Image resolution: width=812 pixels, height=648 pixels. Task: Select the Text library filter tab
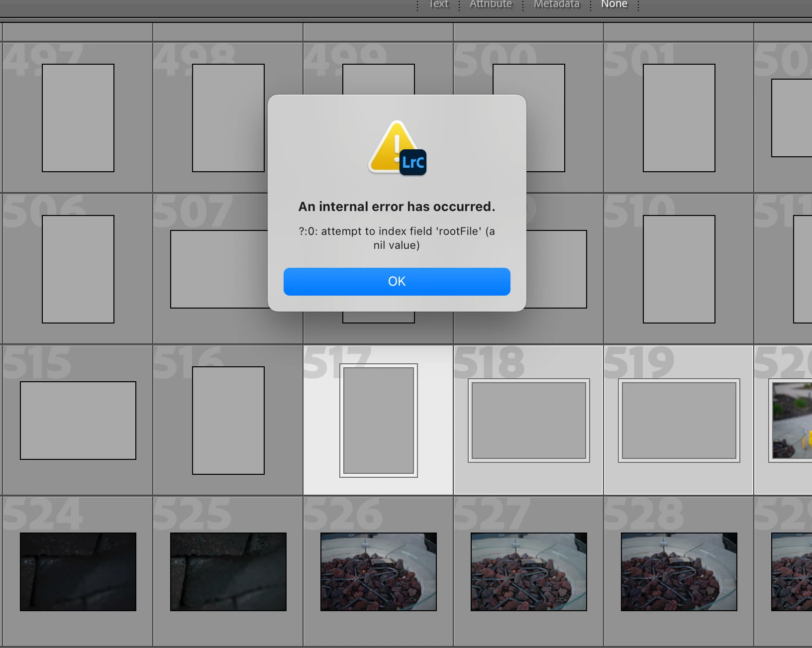tap(438, 4)
